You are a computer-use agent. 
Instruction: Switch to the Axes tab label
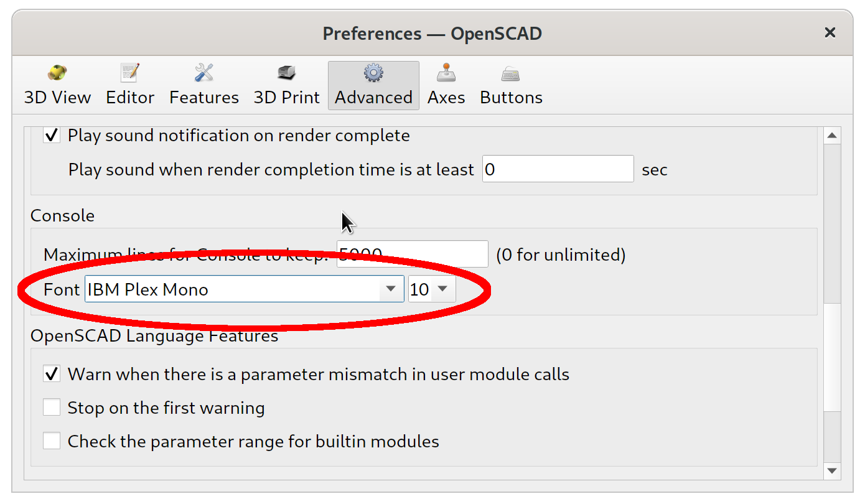[x=446, y=98]
